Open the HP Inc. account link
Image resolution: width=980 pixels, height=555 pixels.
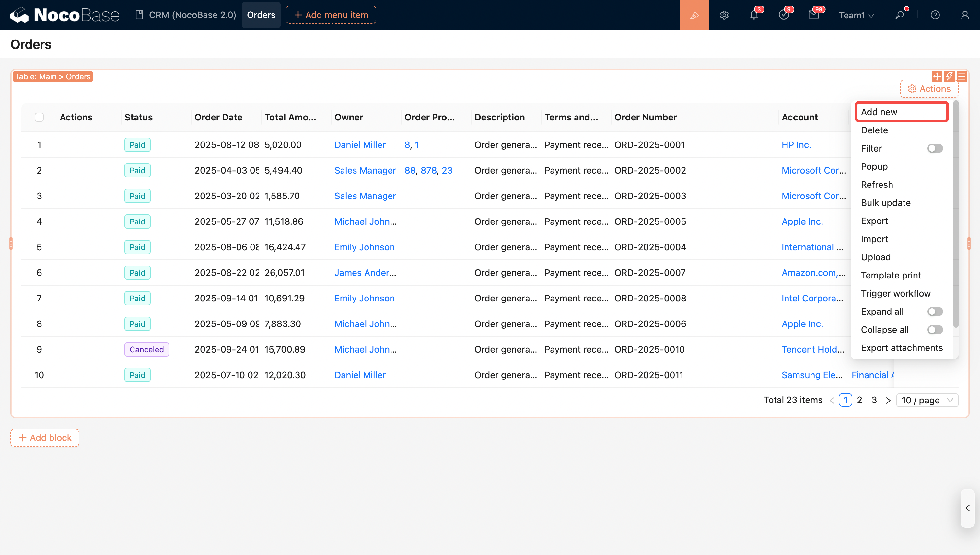tap(796, 145)
